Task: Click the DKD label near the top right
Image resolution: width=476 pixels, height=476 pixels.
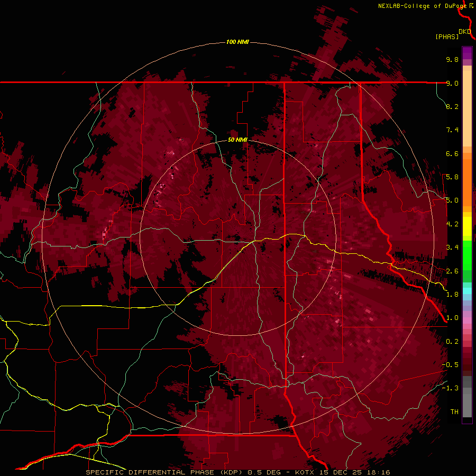Action: coord(465,32)
